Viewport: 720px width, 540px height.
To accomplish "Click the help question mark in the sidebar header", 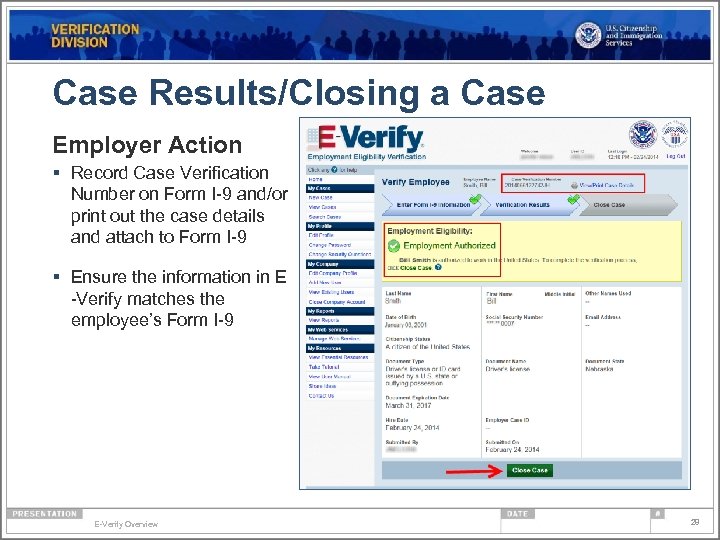I will 334,169.
